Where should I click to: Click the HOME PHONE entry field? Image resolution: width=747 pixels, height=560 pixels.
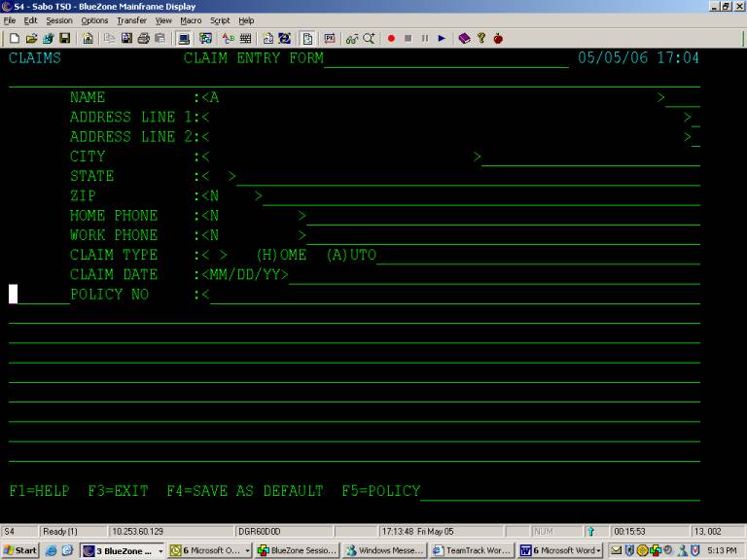tap(254, 216)
